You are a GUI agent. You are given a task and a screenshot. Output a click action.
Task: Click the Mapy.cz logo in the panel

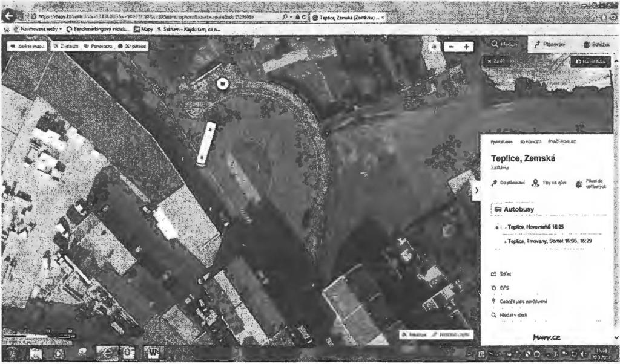(x=547, y=337)
